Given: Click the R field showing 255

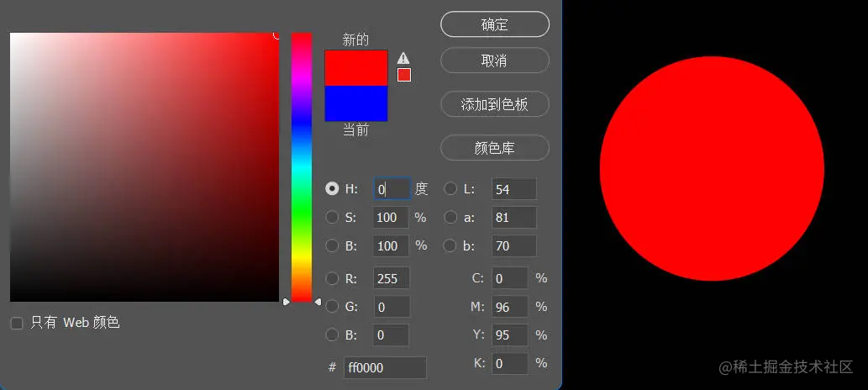Looking at the screenshot, I should (x=392, y=278).
